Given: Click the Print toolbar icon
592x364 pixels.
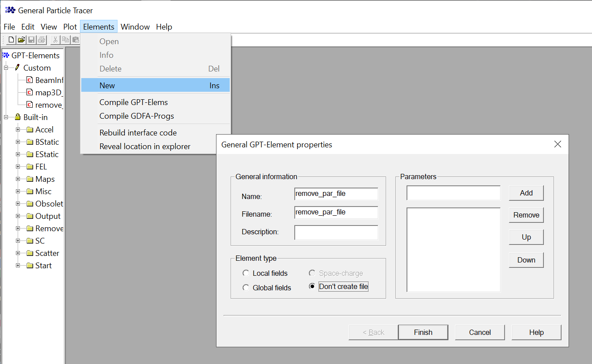Looking at the screenshot, I should [42, 40].
